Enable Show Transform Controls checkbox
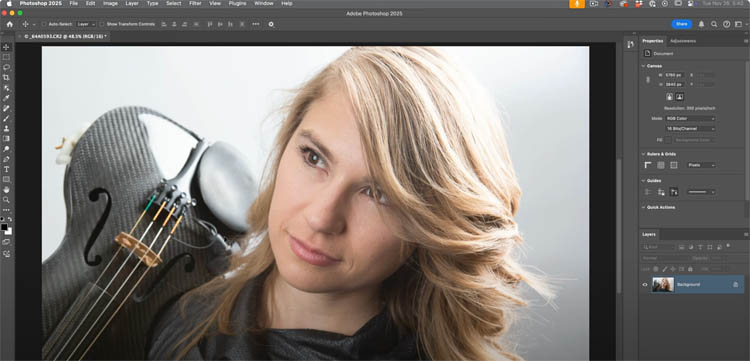Viewport: 750px width, 361px height. click(x=102, y=24)
